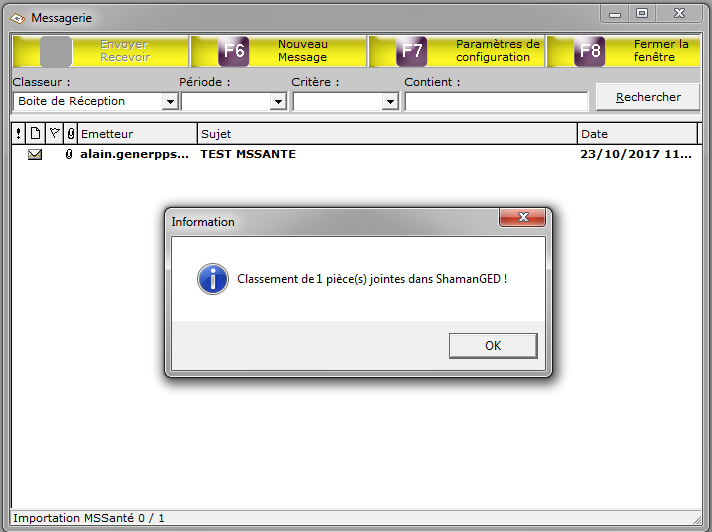Sort by the paperclip attachment column header
Screen dimensions: 712x532
tap(70, 133)
